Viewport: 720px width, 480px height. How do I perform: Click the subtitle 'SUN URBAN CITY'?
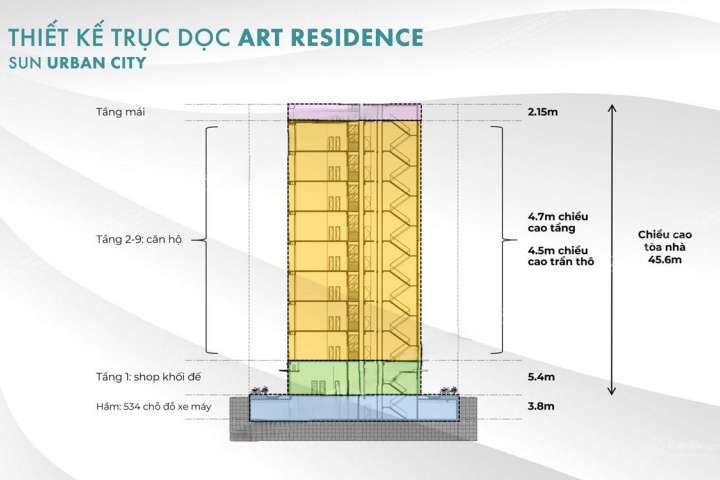(x=77, y=63)
